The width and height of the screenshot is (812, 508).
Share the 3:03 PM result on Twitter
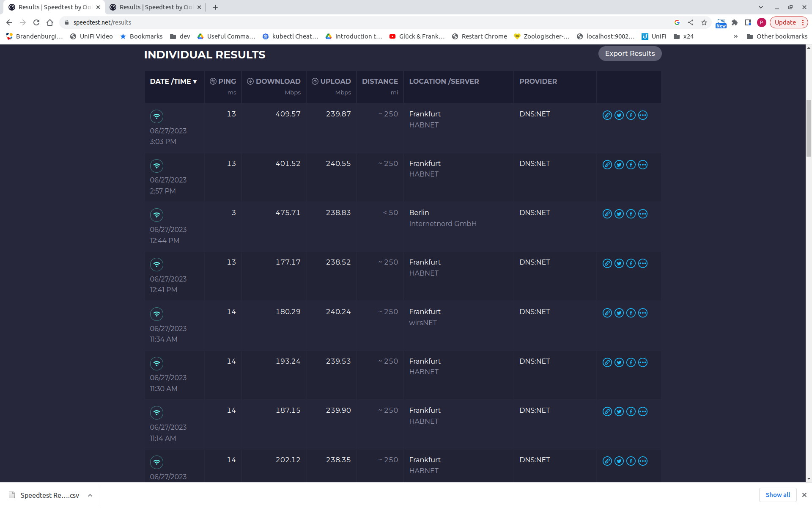click(x=619, y=115)
